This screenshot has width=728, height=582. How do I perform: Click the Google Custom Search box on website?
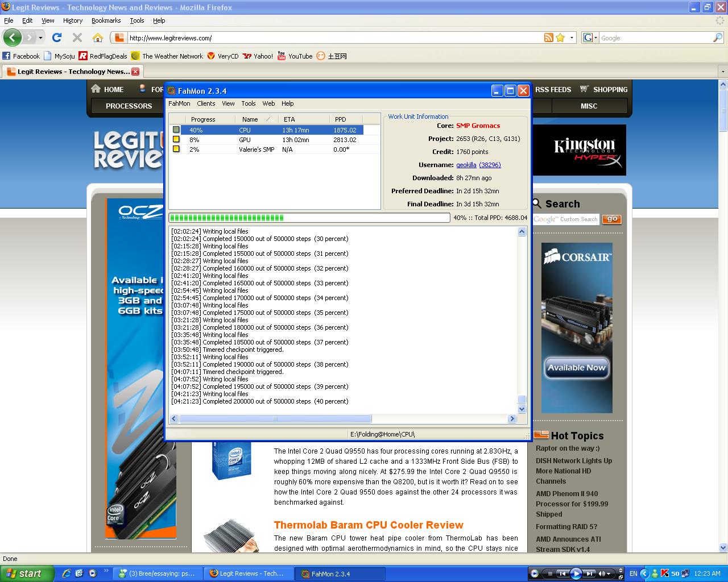565,219
